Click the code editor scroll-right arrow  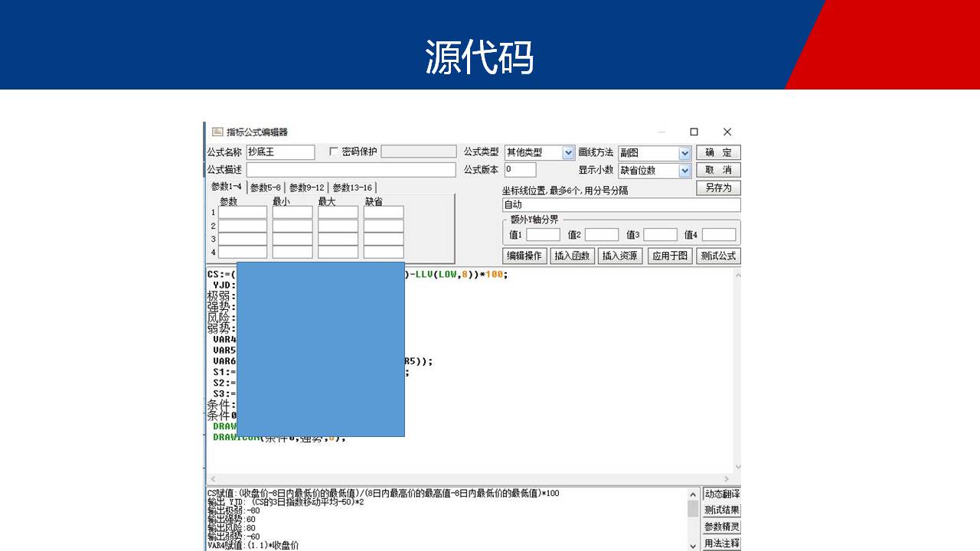pyautogui.click(x=727, y=479)
